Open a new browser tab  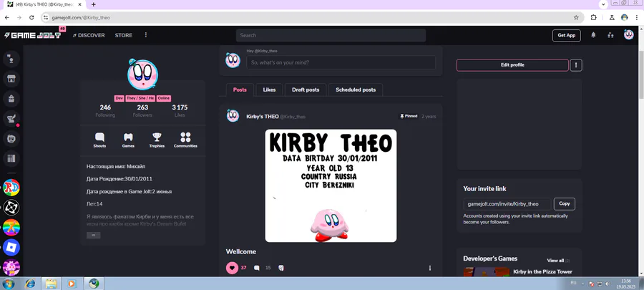[94, 4]
